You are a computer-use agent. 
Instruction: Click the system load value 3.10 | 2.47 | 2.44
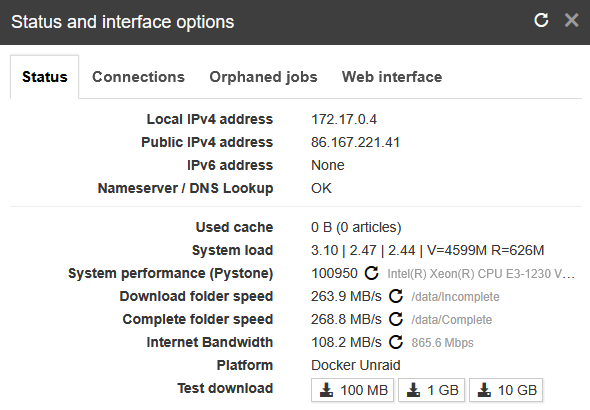click(363, 250)
